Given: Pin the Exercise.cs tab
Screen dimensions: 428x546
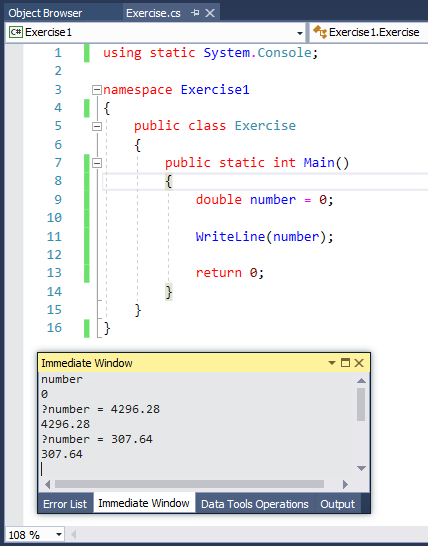Looking at the screenshot, I should [195, 13].
